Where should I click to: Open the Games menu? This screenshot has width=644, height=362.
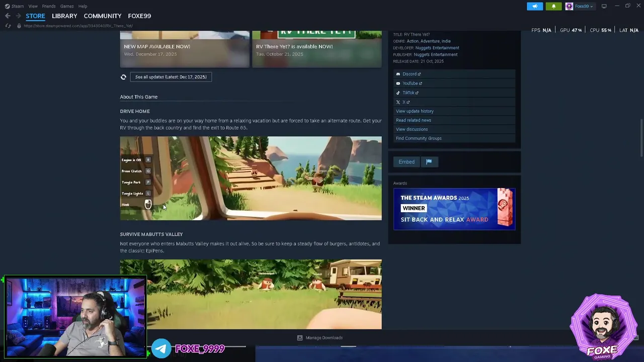[x=67, y=6]
